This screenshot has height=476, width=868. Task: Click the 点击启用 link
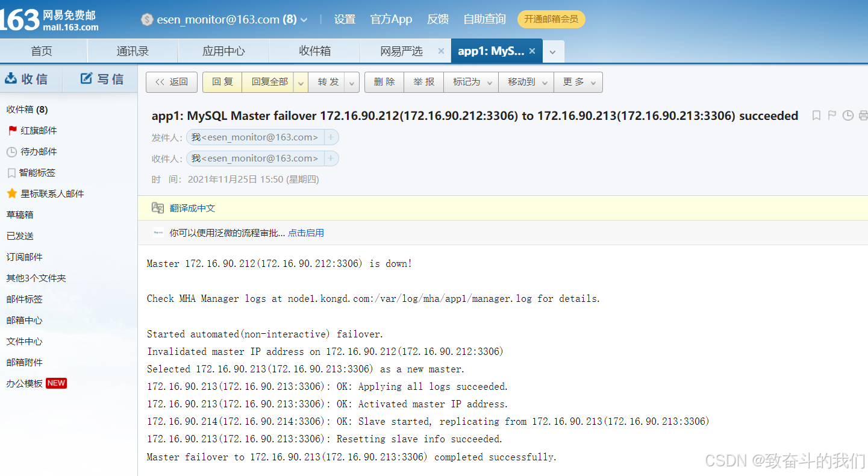click(306, 233)
